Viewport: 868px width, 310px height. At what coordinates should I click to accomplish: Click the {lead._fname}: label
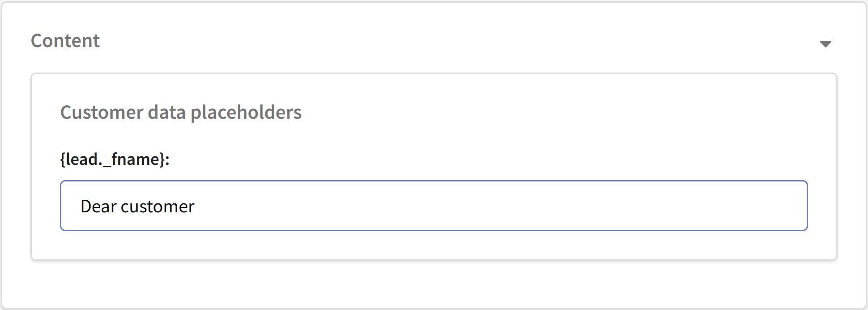[x=115, y=159]
